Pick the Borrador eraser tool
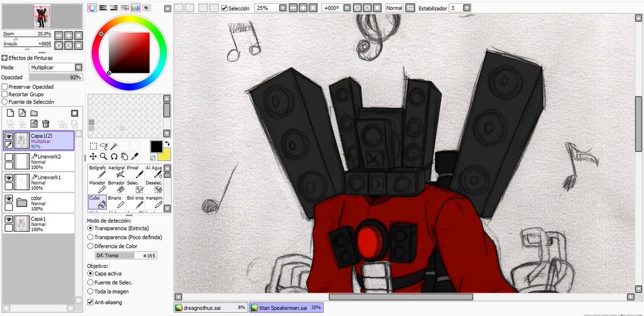This screenshot has width=644, height=316. pyautogui.click(x=116, y=186)
